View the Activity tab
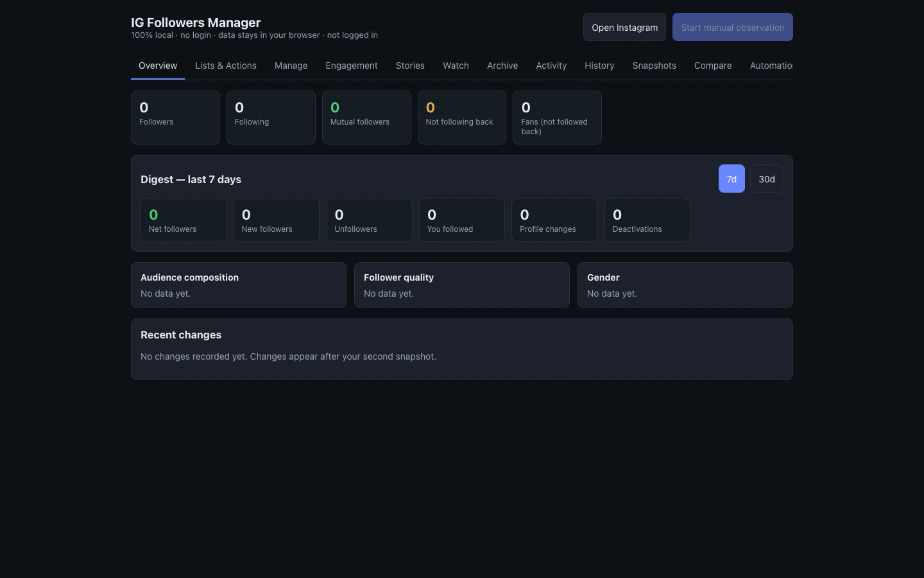The image size is (924, 578). tap(551, 66)
